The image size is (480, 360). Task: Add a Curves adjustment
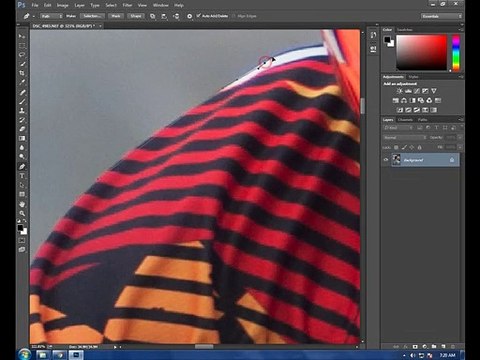tap(417, 91)
